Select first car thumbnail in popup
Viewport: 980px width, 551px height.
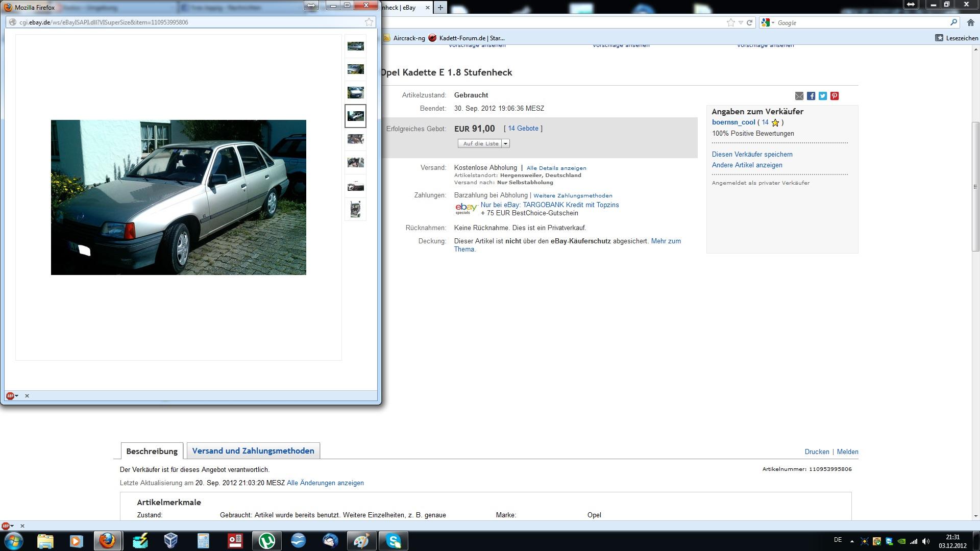click(356, 46)
